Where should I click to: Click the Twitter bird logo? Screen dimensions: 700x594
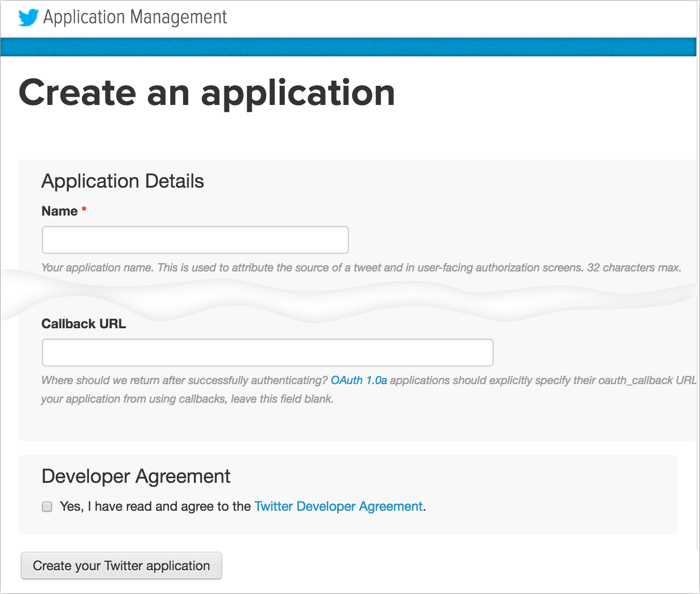tap(28, 18)
